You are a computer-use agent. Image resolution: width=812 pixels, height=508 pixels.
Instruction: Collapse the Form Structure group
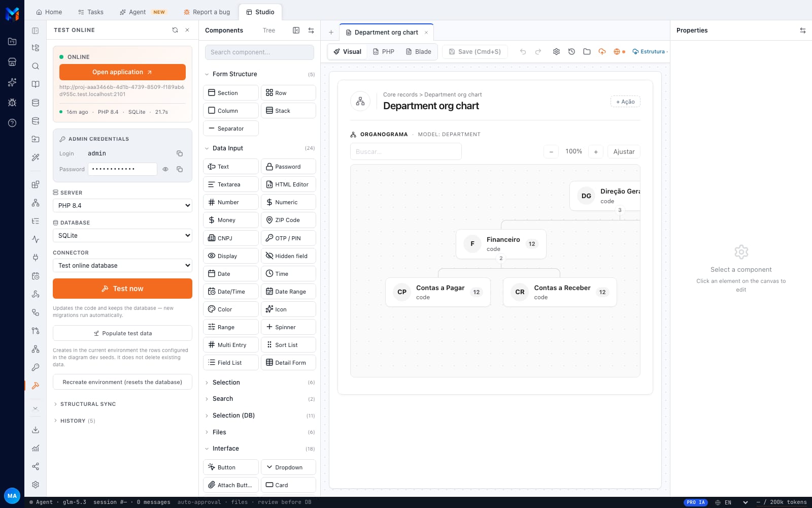(x=259, y=74)
